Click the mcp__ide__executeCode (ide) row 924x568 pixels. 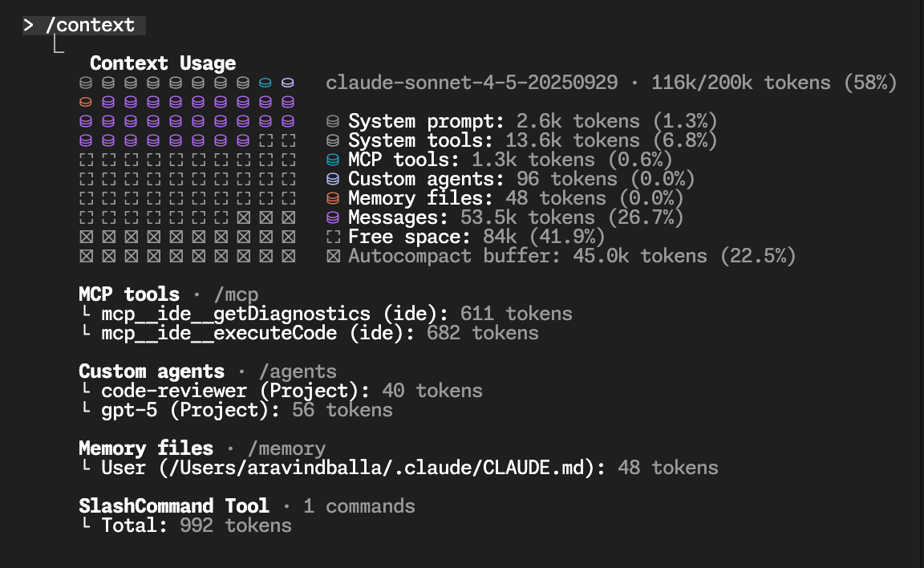point(309,333)
